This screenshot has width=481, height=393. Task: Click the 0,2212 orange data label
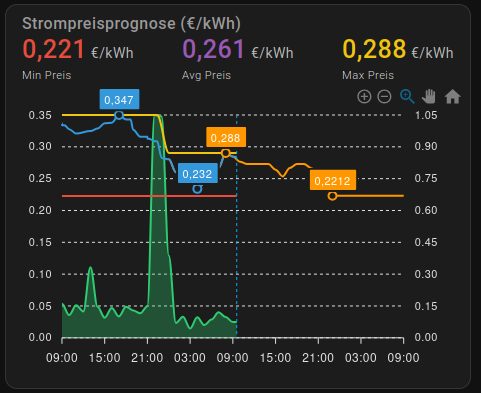coord(333,180)
